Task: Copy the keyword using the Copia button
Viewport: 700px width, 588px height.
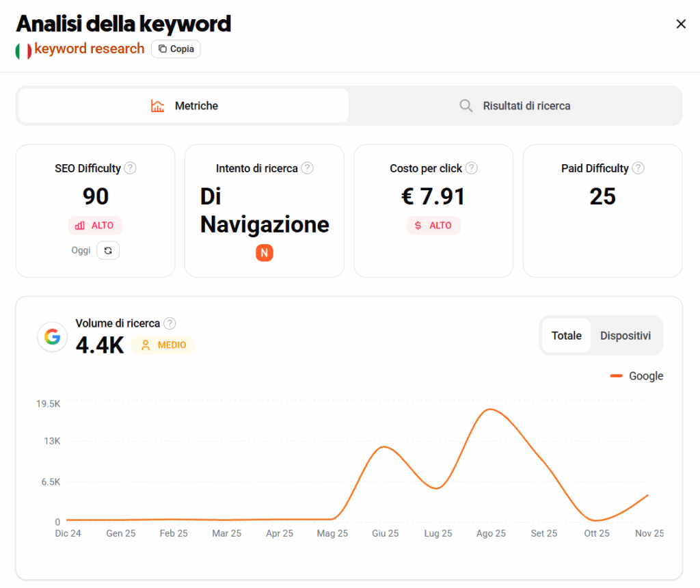Action: 176,49
